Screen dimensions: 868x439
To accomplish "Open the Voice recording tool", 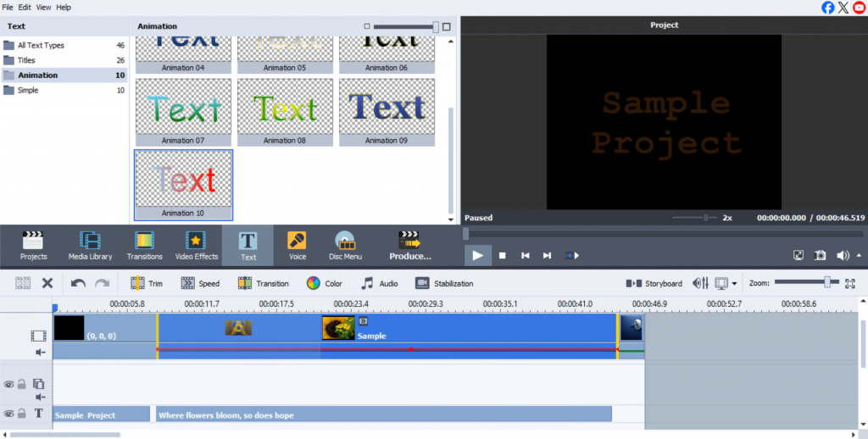I will [298, 246].
